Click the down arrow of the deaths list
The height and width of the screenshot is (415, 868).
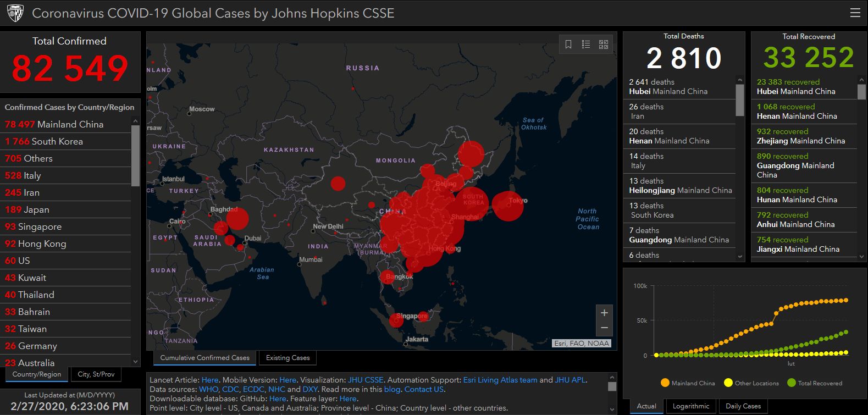pos(739,257)
